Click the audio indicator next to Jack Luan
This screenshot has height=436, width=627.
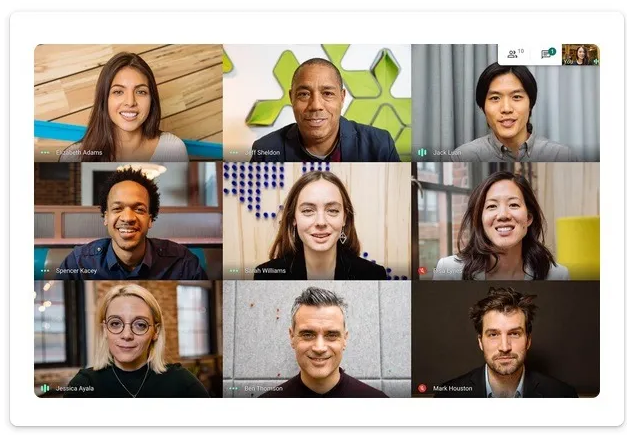[x=422, y=152]
